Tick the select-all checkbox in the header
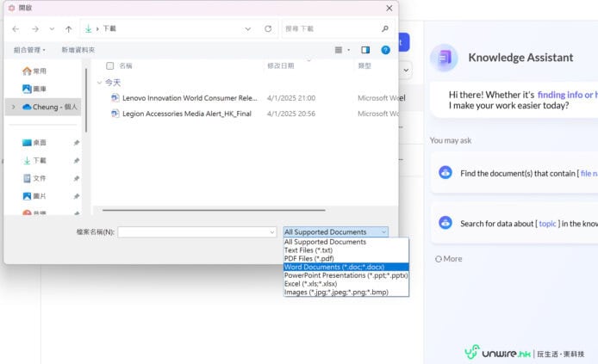This screenshot has width=598, height=364. [109, 66]
